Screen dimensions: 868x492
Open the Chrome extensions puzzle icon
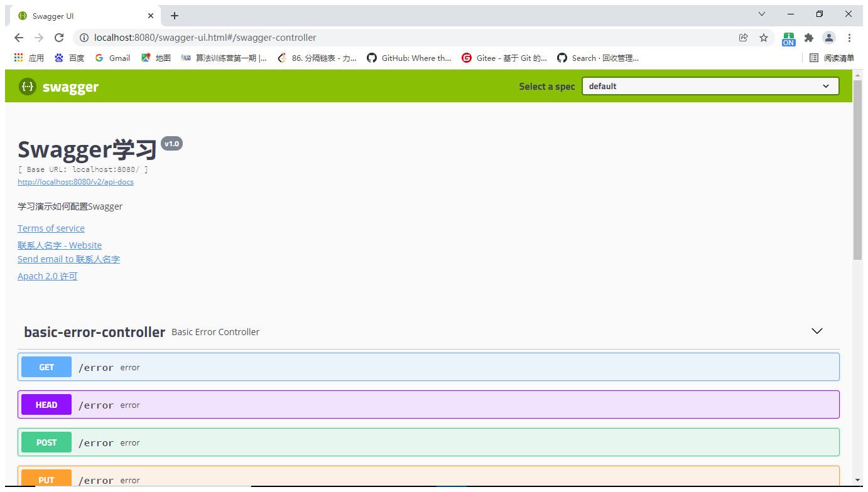click(x=809, y=38)
